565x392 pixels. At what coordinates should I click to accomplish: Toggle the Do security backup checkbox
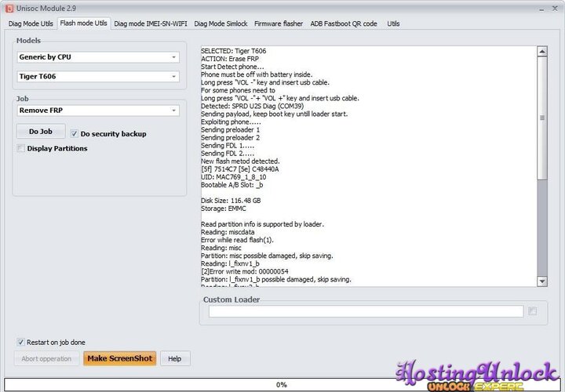click(x=74, y=134)
